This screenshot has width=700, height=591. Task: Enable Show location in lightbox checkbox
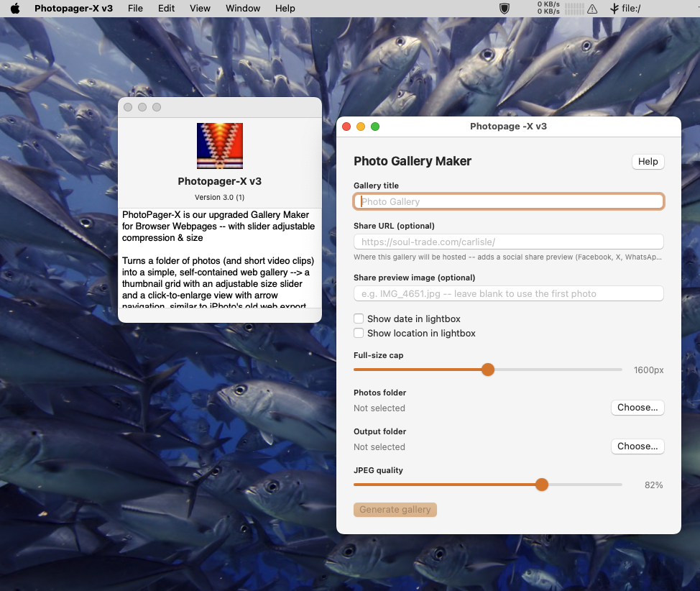point(359,333)
